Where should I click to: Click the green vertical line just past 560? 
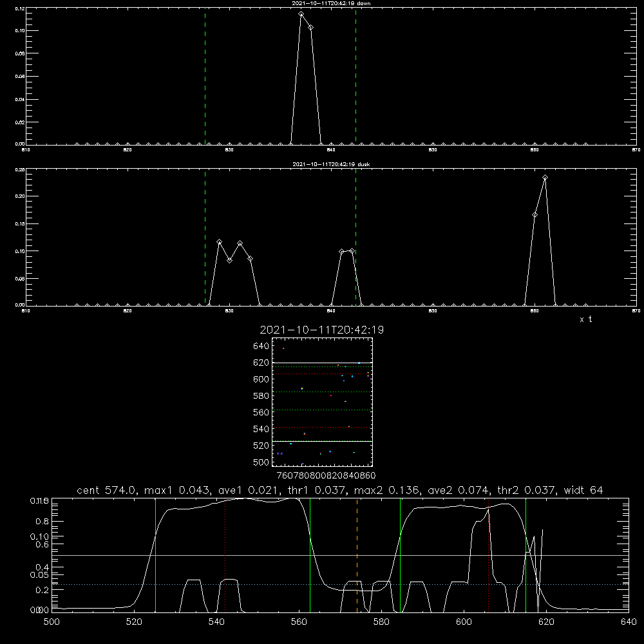(x=310, y=555)
